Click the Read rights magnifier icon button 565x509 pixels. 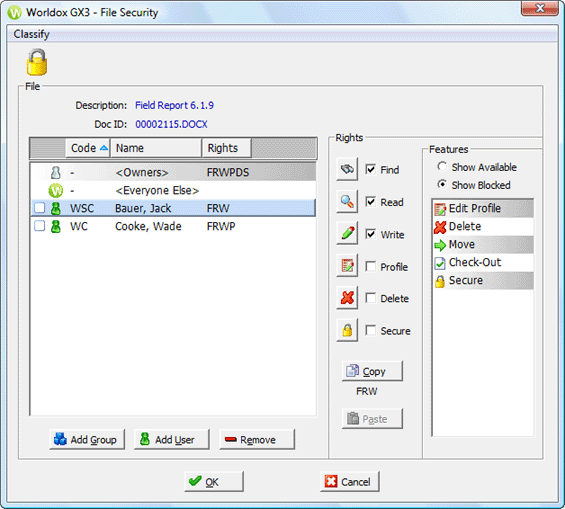point(347,201)
